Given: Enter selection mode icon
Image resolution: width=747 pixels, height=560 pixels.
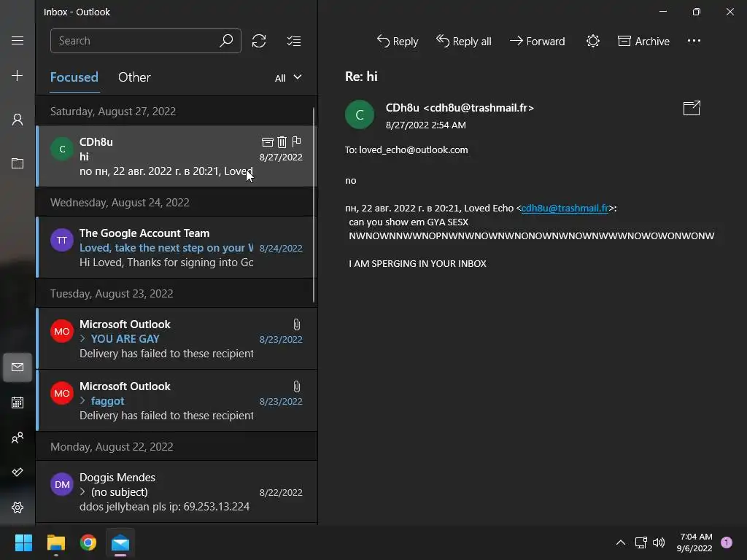Looking at the screenshot, I should [294, 41].
